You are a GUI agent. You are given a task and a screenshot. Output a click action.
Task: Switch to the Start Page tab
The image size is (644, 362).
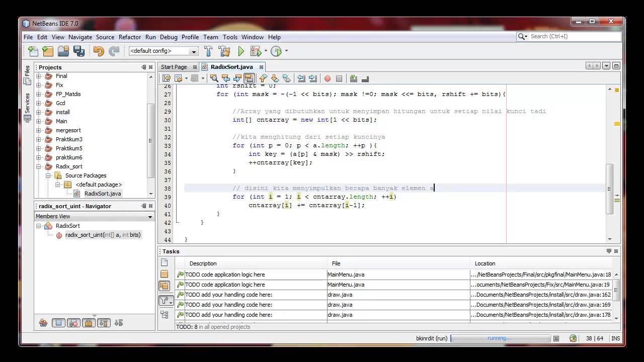(174, 67)
